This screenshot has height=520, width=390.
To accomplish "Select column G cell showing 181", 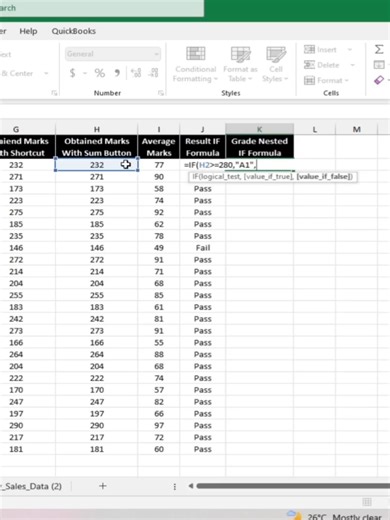I will click(x=27, y=449).
